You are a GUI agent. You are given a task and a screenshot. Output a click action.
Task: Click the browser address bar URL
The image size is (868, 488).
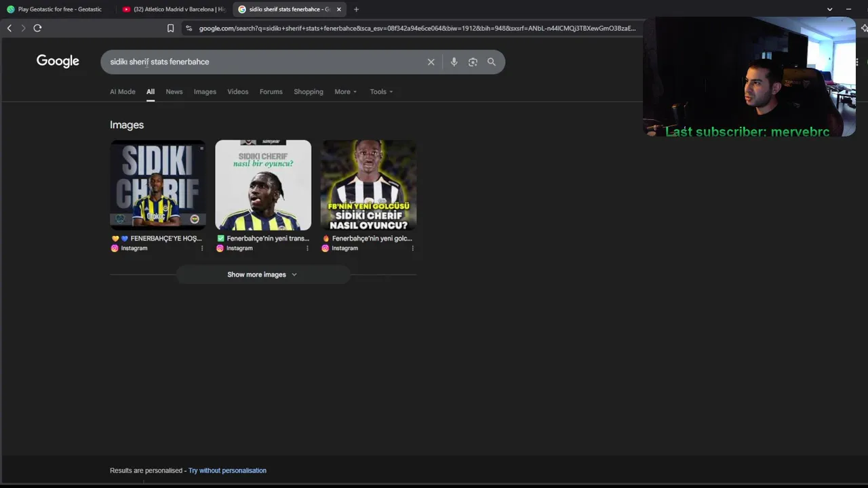tap(417, 28)
